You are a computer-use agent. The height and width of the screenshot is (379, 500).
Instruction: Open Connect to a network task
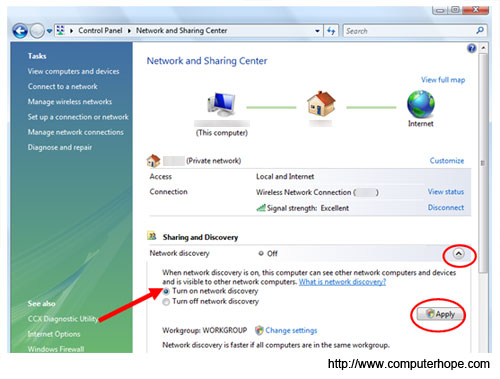63,87
